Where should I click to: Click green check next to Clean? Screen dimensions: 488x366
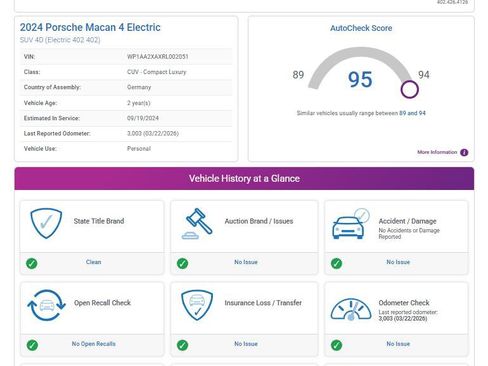click(x=32, y=263)
